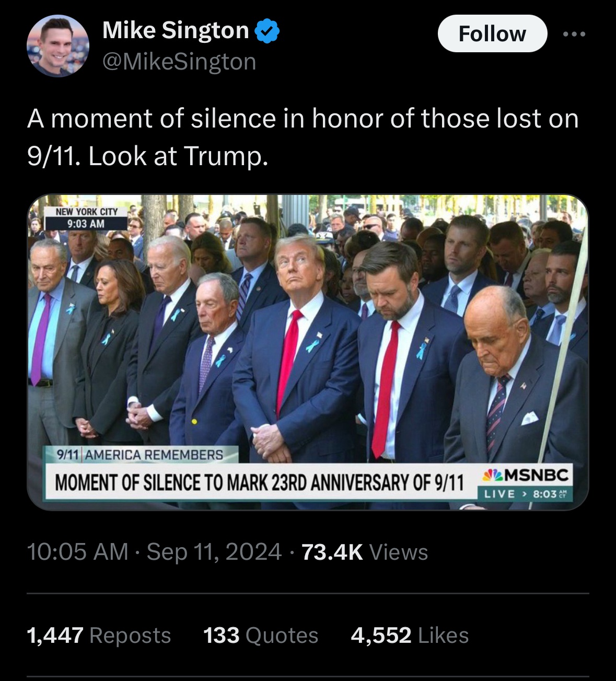Screen dimensions: 616x681
Task: Open the attached MSNBC news image
Action: click(x=308, y=352)
